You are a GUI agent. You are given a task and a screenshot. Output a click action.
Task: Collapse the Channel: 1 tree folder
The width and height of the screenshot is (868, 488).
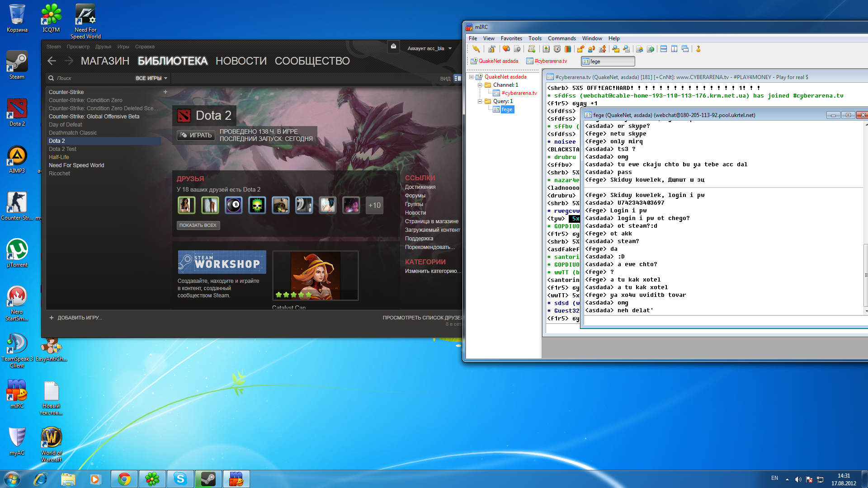(x=480, y=85)
